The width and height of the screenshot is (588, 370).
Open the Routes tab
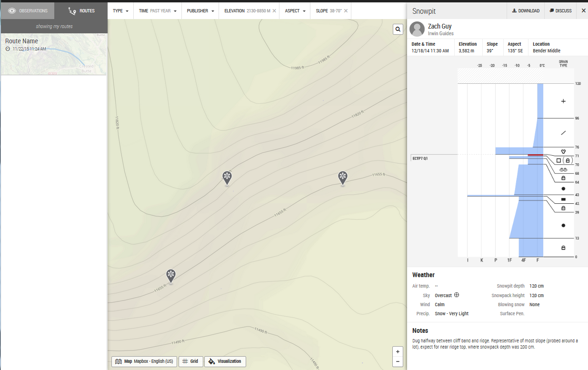[81, 10]
